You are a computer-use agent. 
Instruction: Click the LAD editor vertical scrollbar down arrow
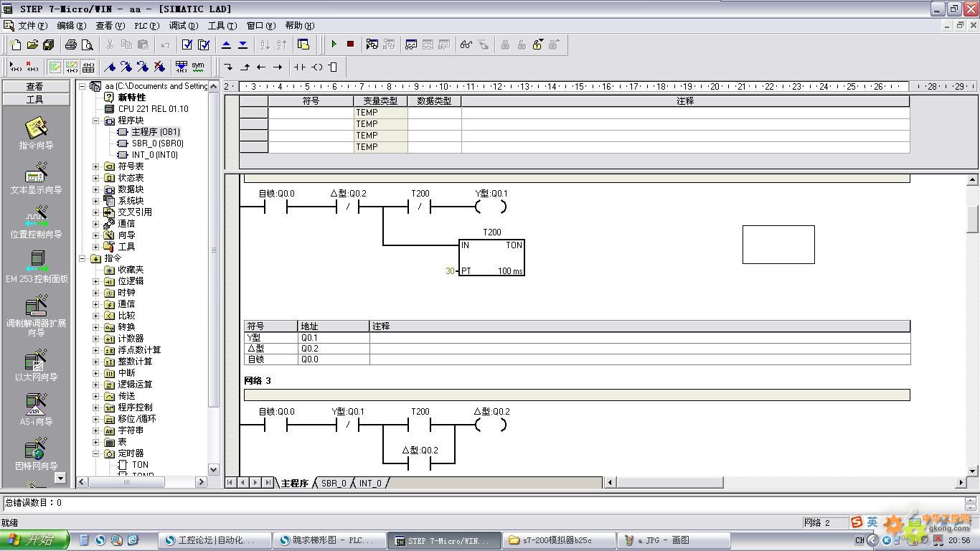click(973, 471)
